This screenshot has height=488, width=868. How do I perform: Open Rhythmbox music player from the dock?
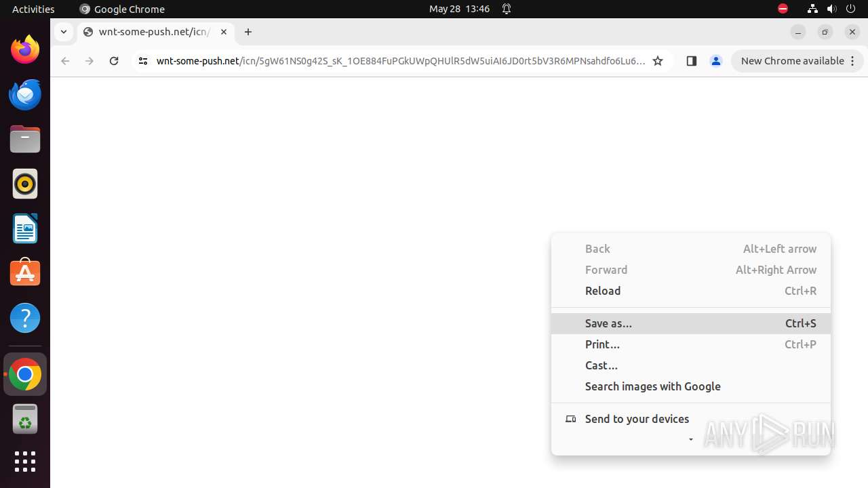(x=25, y=184)
